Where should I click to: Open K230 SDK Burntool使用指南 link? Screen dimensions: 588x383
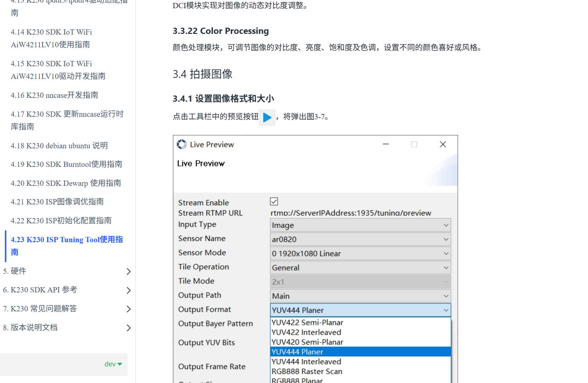coord(66,164)
